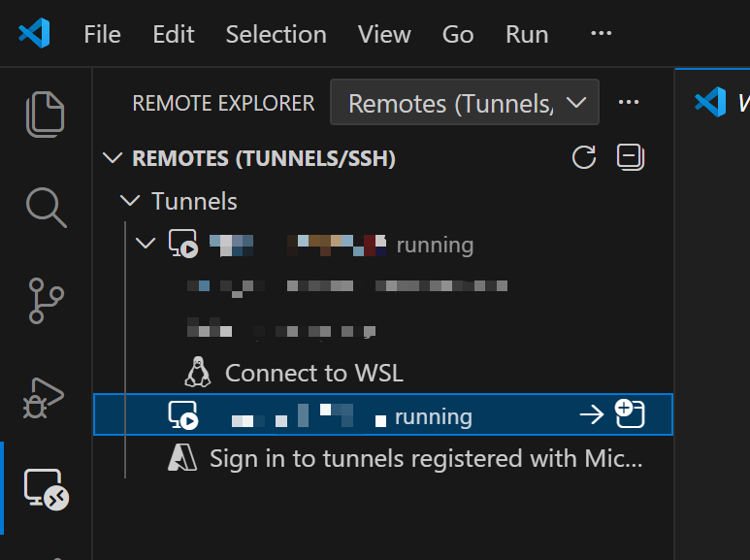Image resolution: width=750 pixels, height=560 pixels.
Task: Click the Connect to WSL item
Action: tap(313, 373)
